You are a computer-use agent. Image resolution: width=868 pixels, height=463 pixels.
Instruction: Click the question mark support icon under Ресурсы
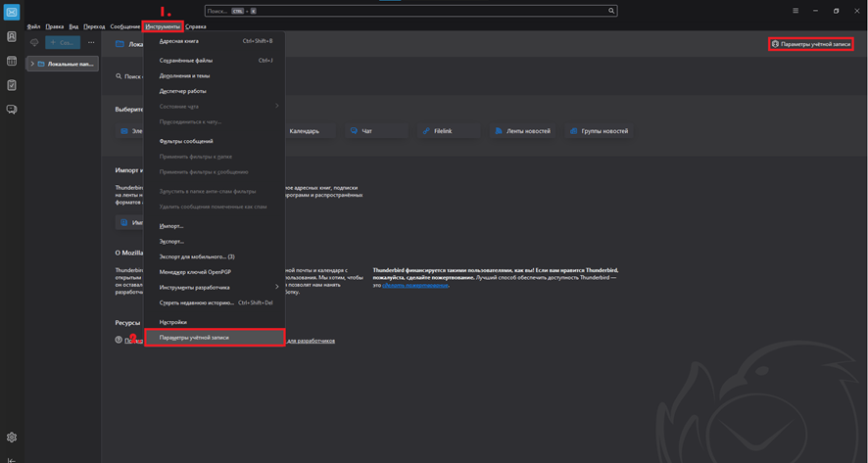pos(119,340)
